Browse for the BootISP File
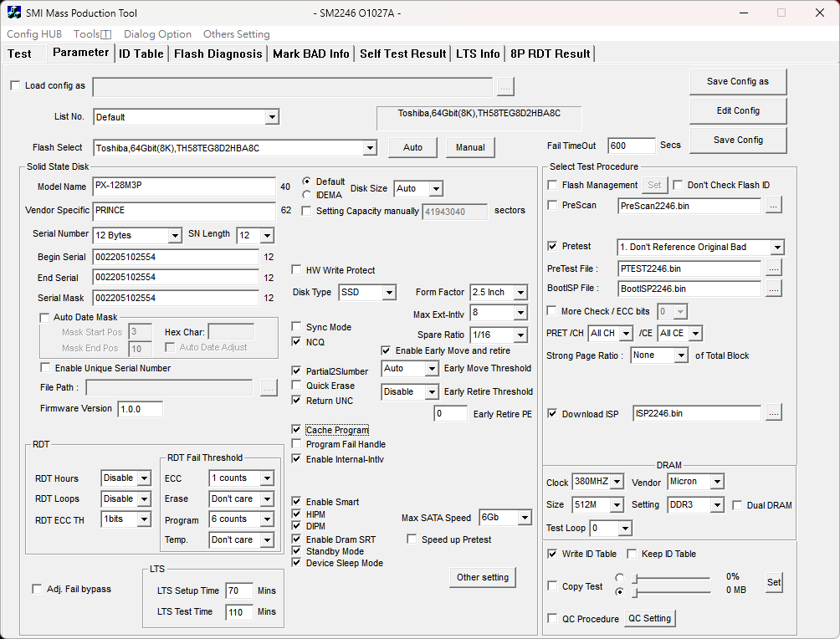This screenshot has height=639, width=840. 774,289
